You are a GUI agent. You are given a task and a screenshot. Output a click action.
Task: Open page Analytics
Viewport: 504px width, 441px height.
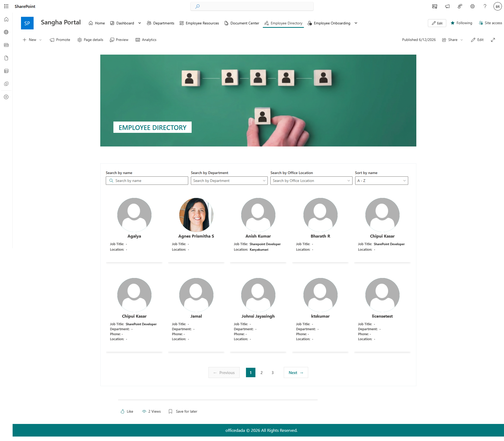(146, 40)
